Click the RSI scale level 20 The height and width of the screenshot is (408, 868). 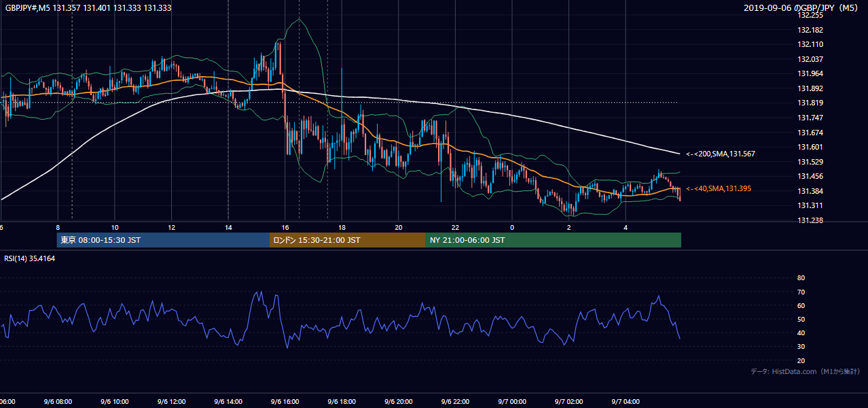pos(801,360)
